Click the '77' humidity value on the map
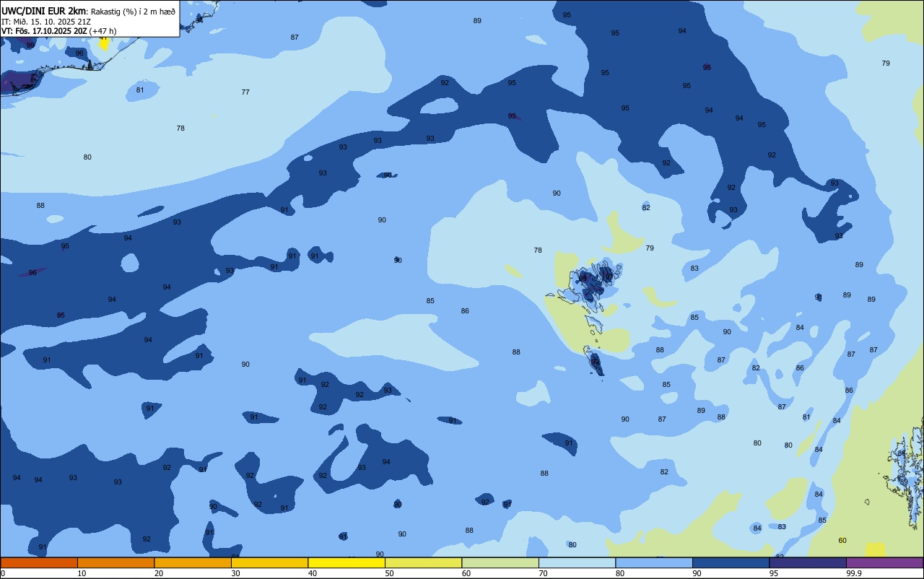 245,92
